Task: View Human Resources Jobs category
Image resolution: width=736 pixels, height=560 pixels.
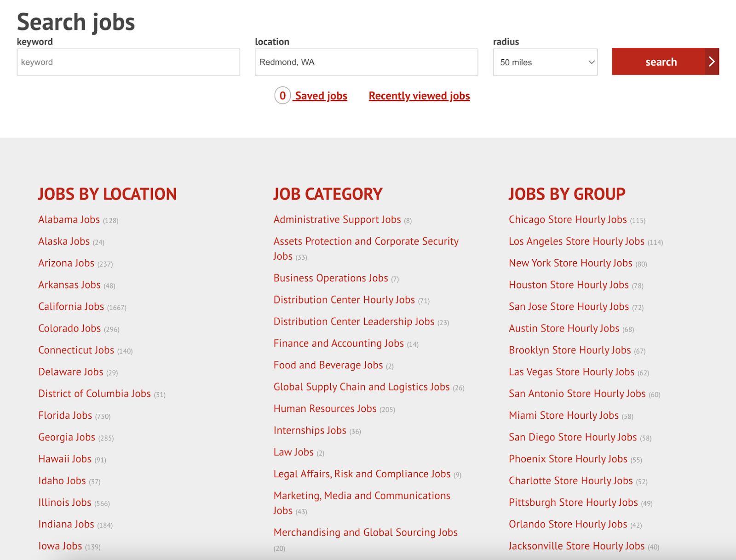Action: [325, 408]
